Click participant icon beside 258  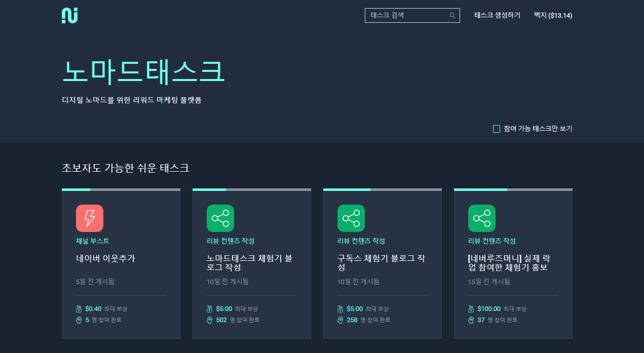[340, 320]
